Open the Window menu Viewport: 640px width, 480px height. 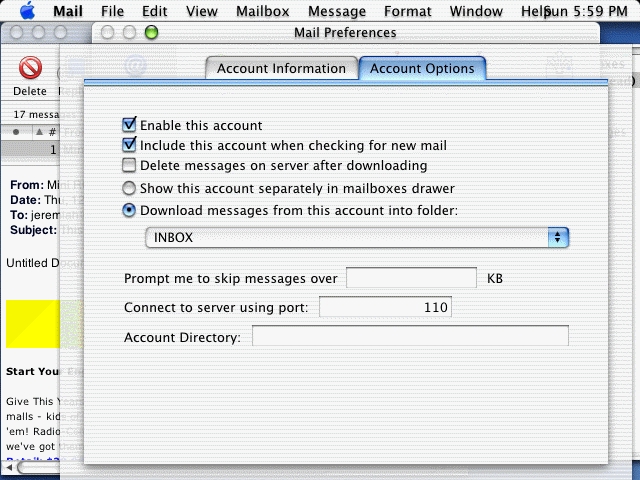(x=476, y=11)
